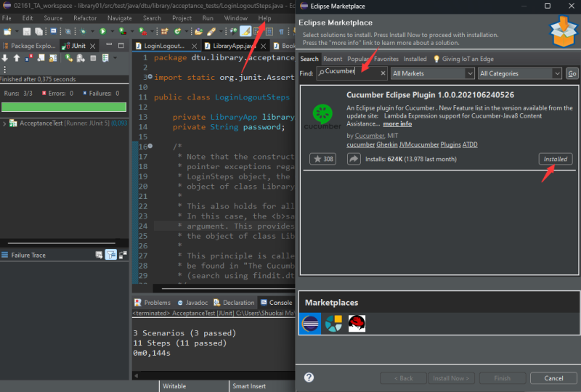Toggle Show Failures Only in JUnit view
Image resolution: width=581 pixels, height=392 pixels.
click(x=28, y=58)
